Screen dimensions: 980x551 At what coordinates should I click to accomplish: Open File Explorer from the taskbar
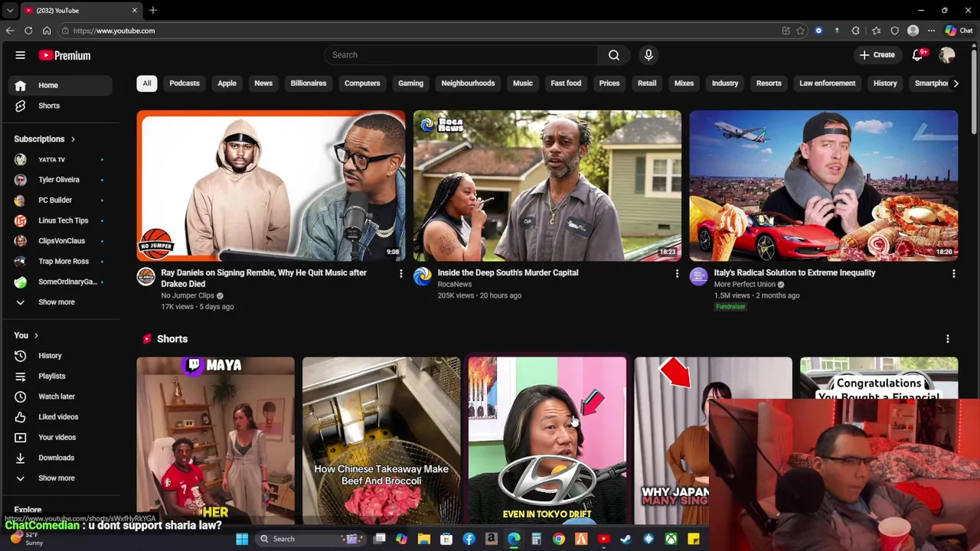pyautogui.click(x=423, y=539)
